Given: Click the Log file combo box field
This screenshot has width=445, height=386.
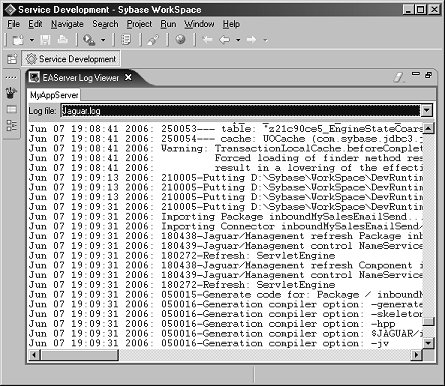Looking at the screenshot, I should 241,110.
